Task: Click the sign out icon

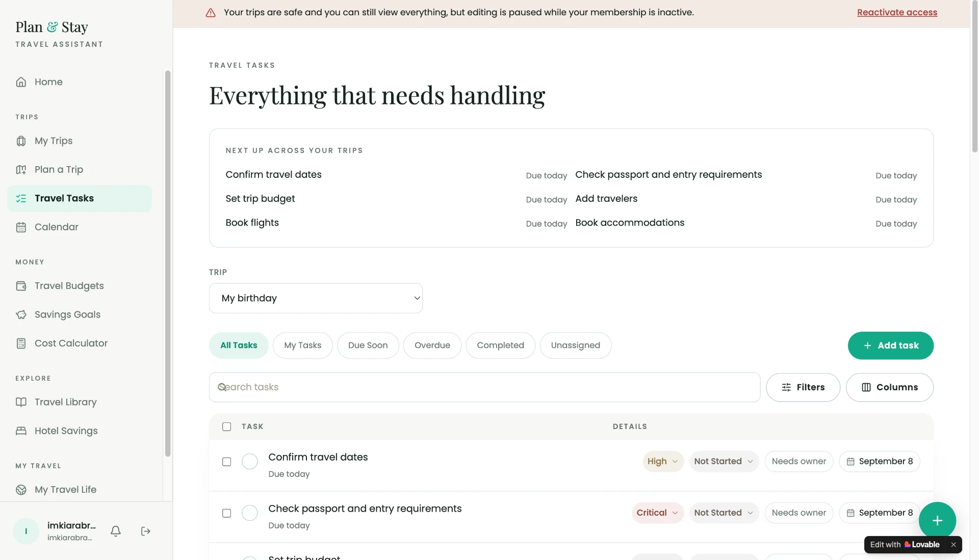Action: pos(146,531)
